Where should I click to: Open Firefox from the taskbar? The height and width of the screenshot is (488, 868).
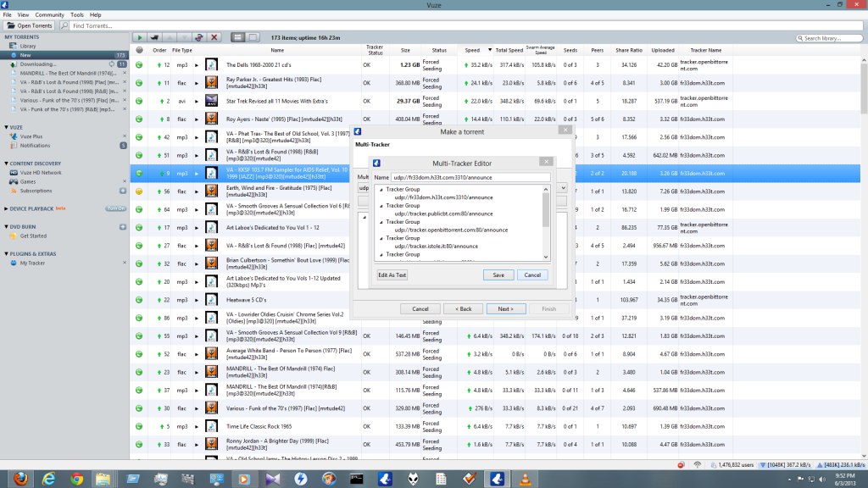20,479
